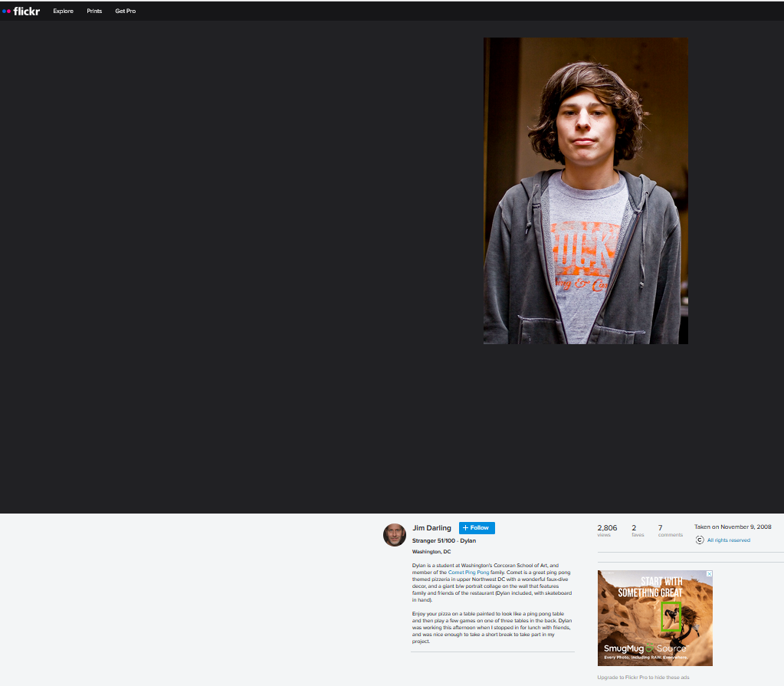Open the Prints menu

(94, 11)
